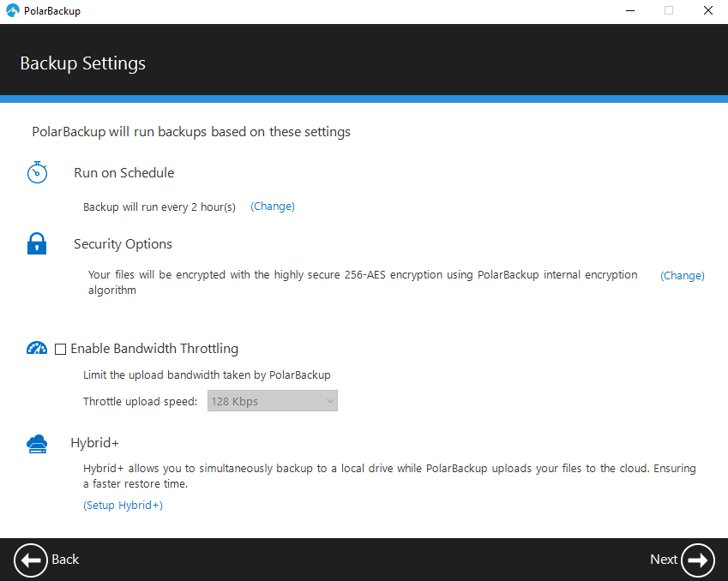Enable the Bandwidth Throttling checkbox
The image size is (728, 581).
click(60, 349)
